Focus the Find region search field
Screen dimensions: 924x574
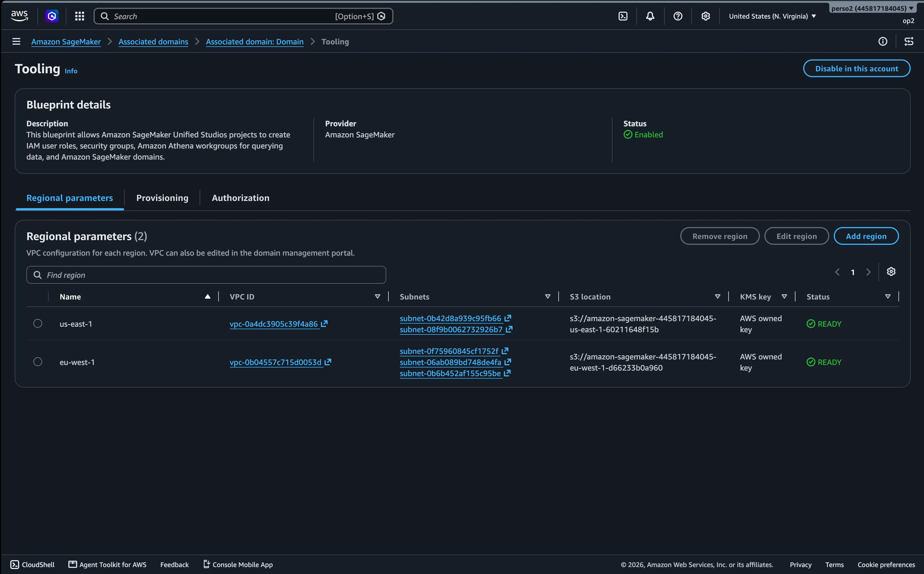pos(206,275)
